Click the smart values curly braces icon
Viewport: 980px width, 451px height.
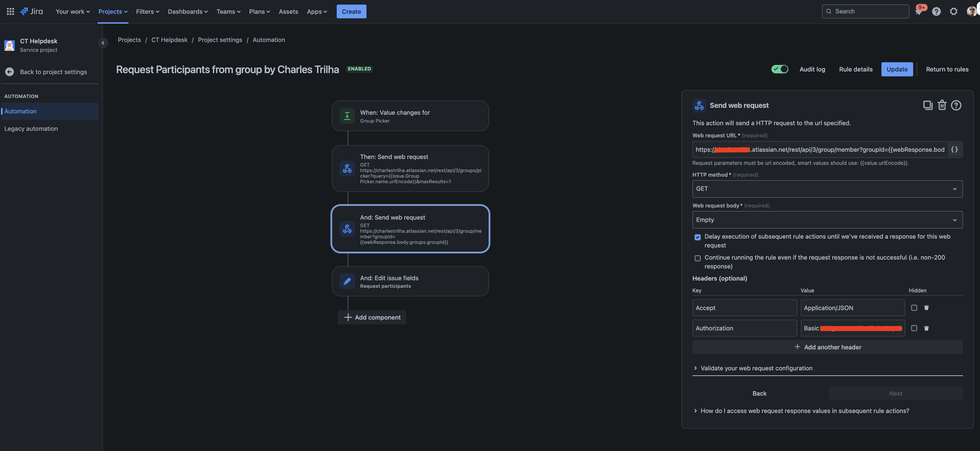[954, 149]
